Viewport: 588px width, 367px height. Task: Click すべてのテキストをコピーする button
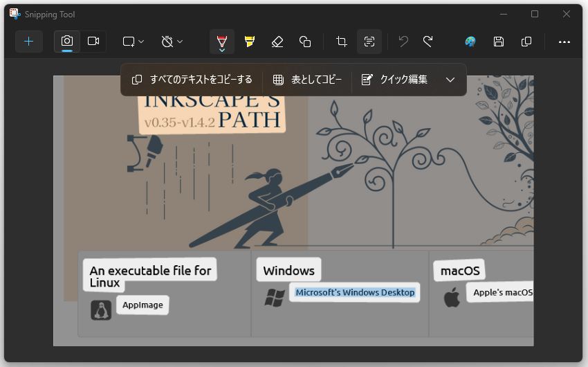point(192,80)
